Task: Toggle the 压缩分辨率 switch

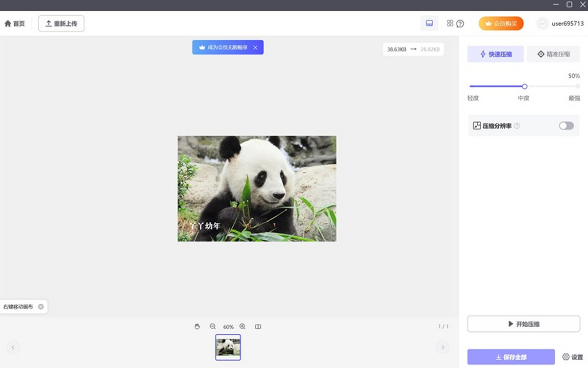Action: (x=566, y=126)
